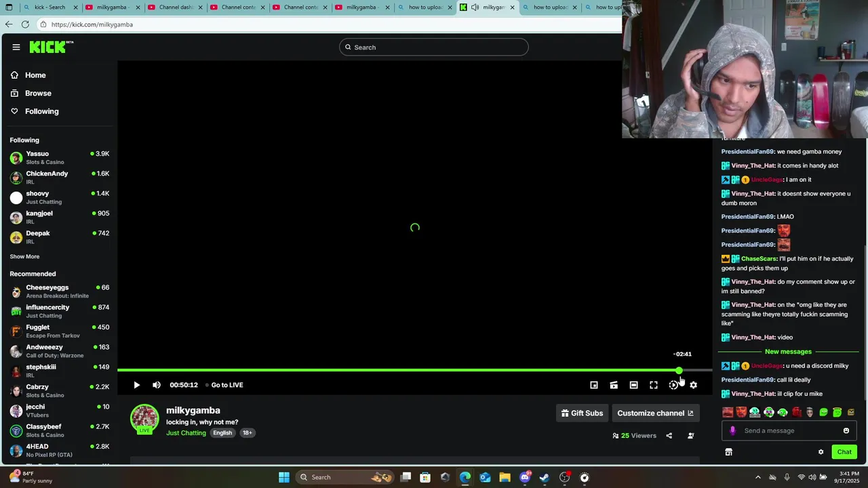Open Yassuo's channel from Following

60,157
